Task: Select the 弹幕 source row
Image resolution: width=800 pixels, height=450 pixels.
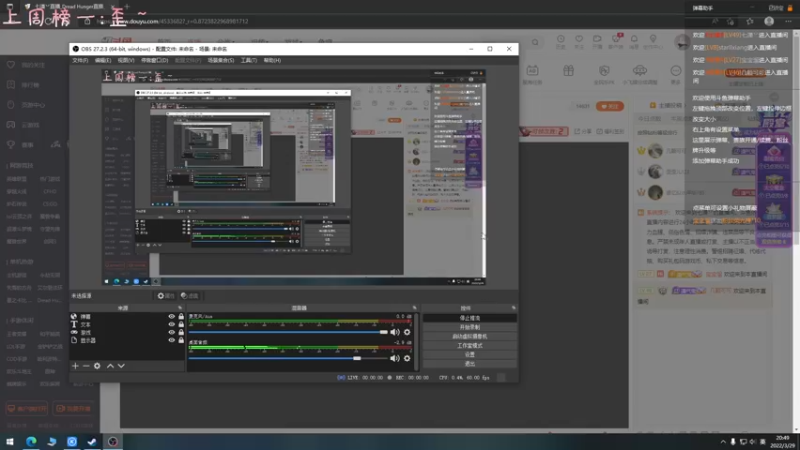Action: coord(127,316)
